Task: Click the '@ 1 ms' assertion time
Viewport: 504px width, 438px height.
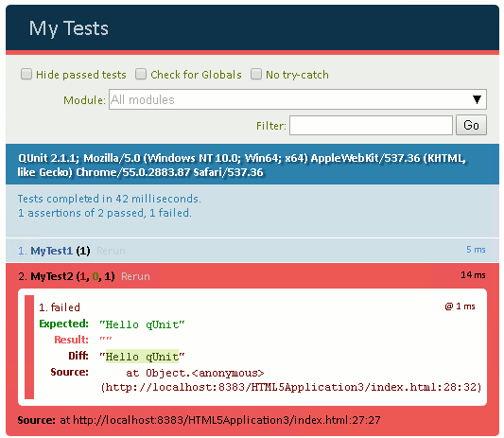Action: coord(460,307)
